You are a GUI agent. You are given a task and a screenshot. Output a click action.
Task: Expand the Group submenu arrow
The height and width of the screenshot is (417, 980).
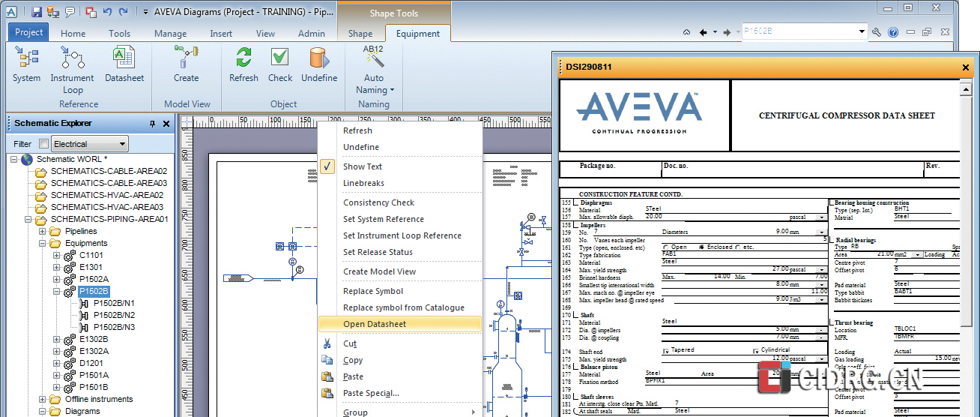tap(473, 412)
